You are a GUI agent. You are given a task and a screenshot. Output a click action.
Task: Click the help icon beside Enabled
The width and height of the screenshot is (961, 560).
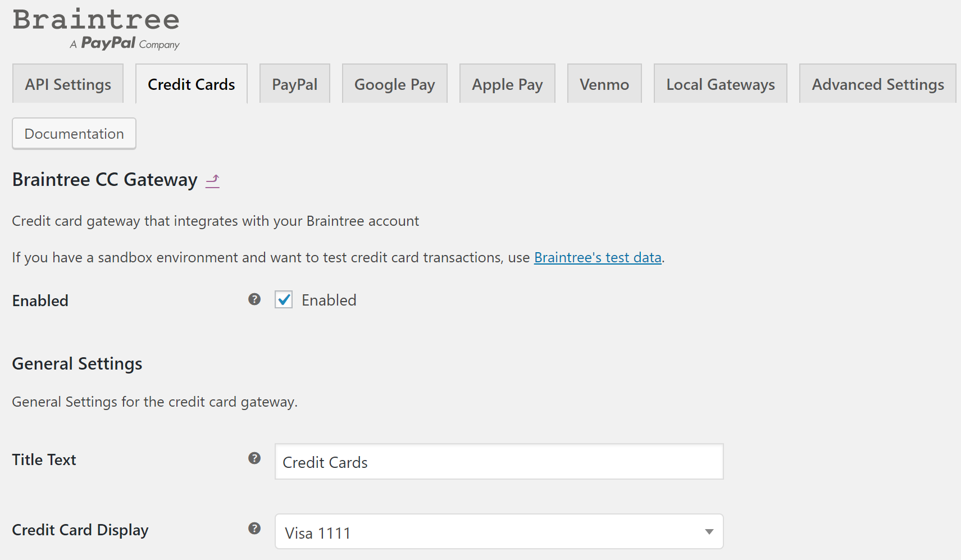pyautogui.click(x=254, y=299)
